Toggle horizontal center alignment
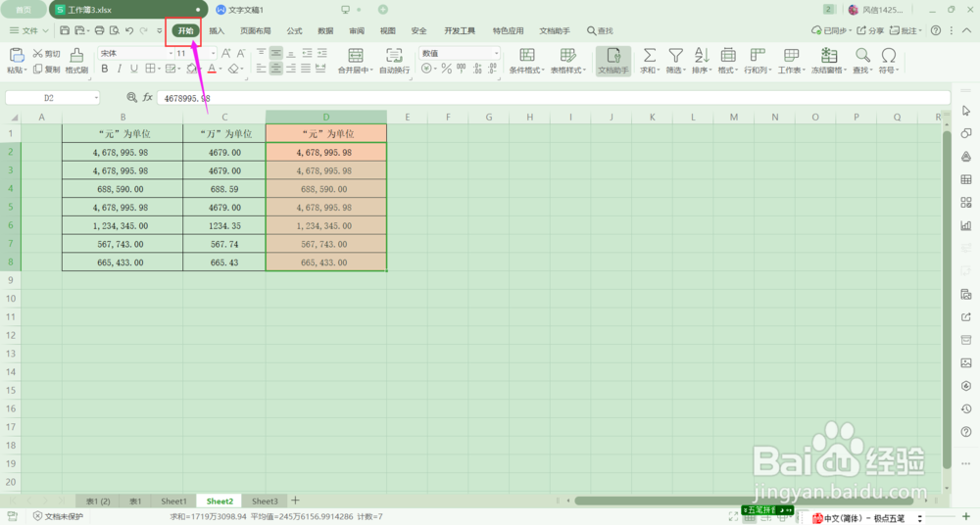This screenshot has height=525, width=980. [x=275, y=69]
